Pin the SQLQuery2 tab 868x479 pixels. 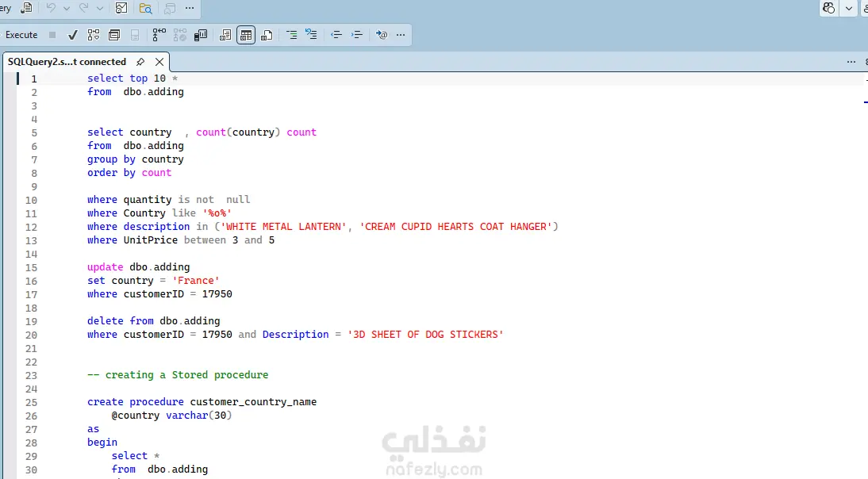click(x=140, y=62)
